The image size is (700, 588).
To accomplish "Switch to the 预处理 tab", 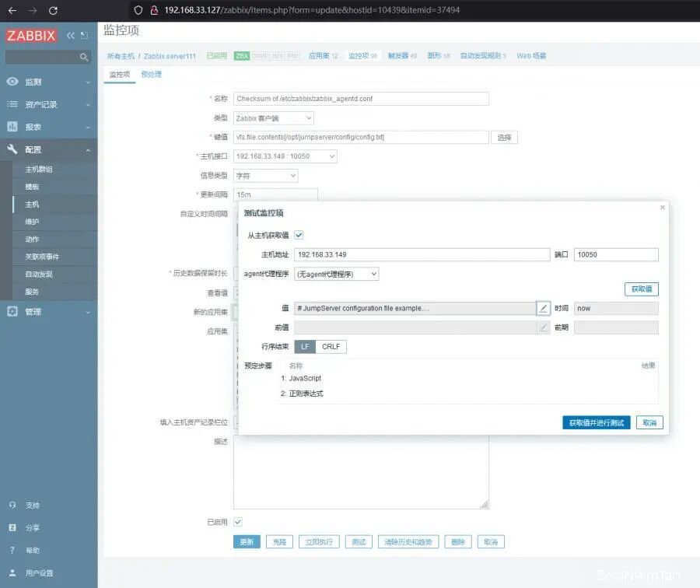I will (x=152, y=74).
